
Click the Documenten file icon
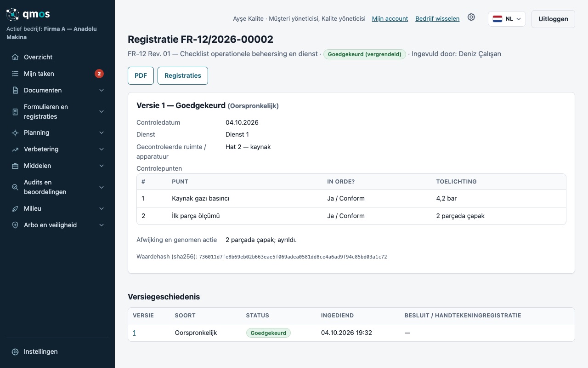(15, 90)
